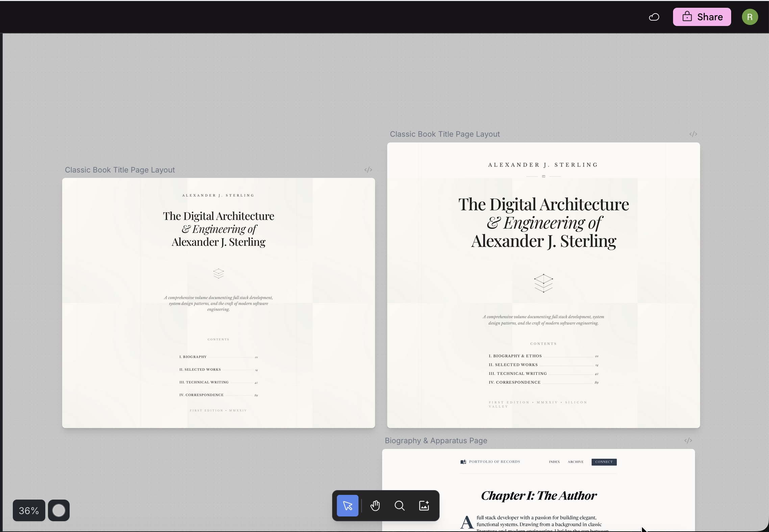This screenshot has width=769, height=532.
Task: Open the 36% zoom level control
Action: click(x=28, y=510)
